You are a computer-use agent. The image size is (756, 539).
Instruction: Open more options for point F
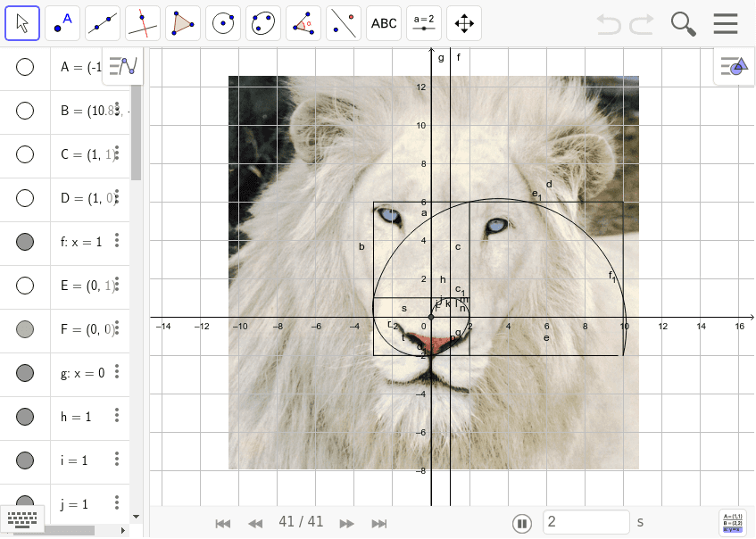[117, 328]
